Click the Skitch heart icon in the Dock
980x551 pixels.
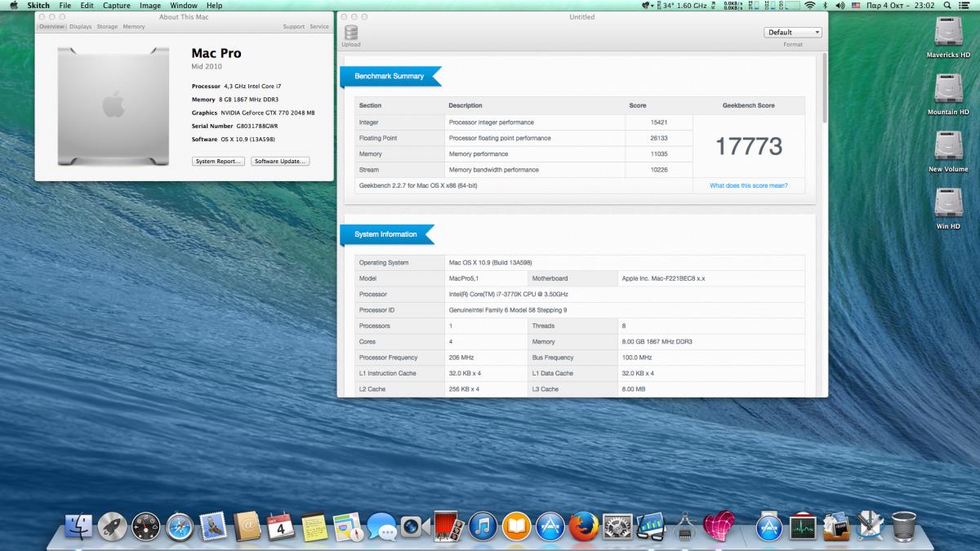(x=719, y=527)
